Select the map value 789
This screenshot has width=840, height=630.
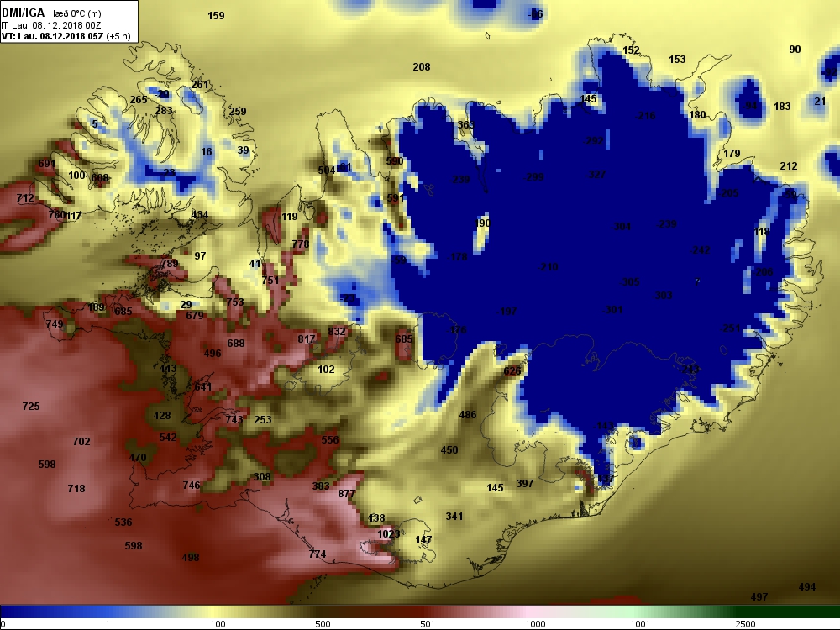coord(170,264)
